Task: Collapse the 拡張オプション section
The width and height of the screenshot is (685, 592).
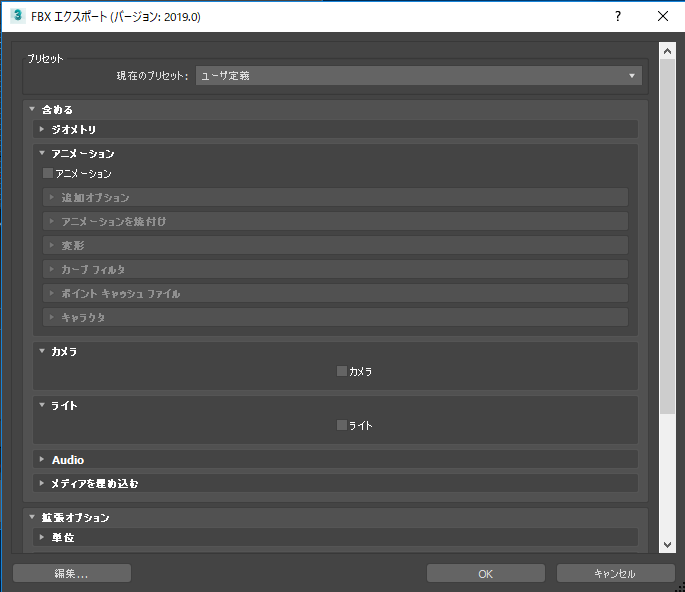Action: (336, 518)
